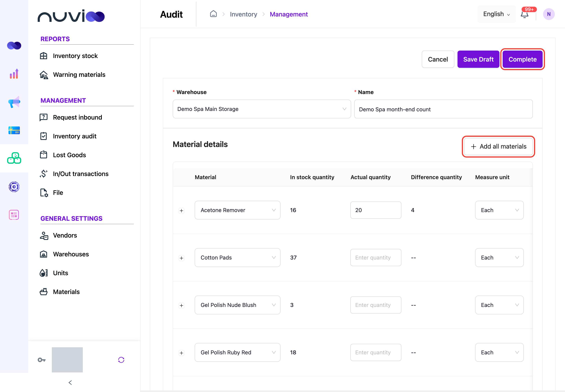The width and height of the screenshot is (565, 392).
Task: Collapse the sidebar with the left chevron
Action: click(70, 382)
